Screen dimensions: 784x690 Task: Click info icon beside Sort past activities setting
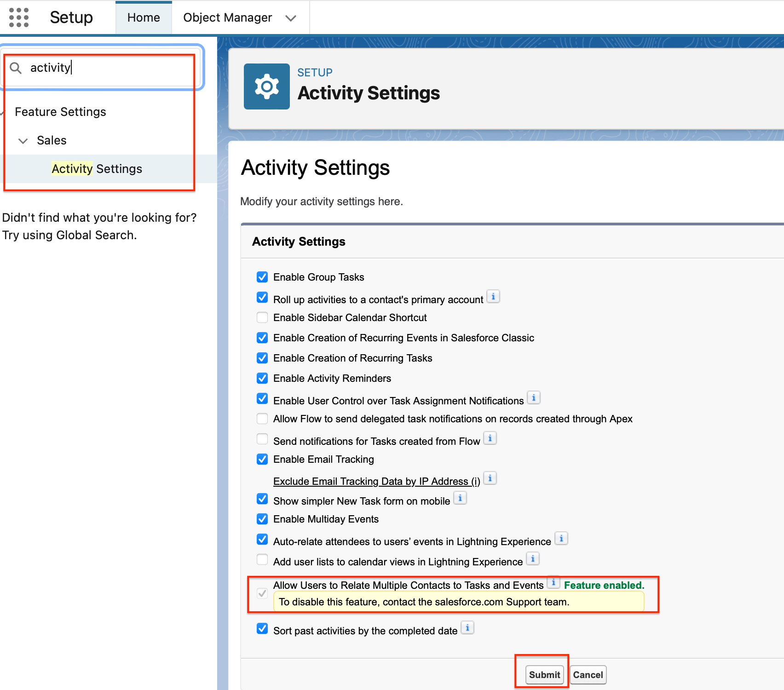(467, 627)
